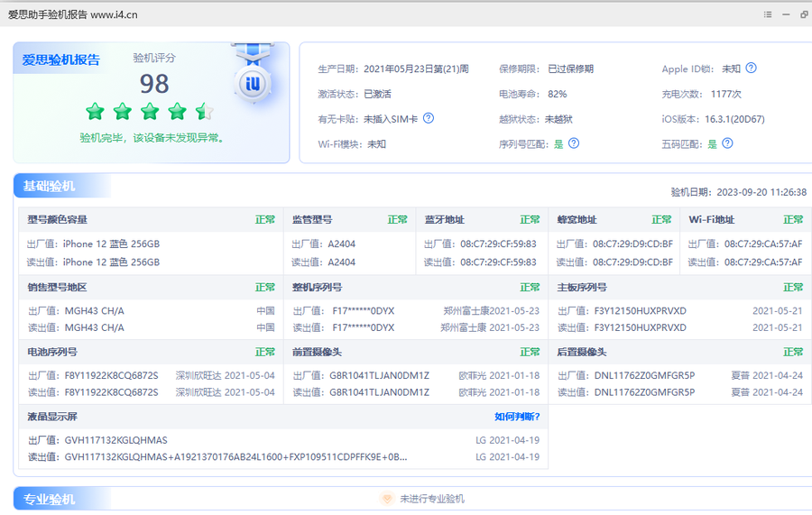The height and width of the screenshot is (515, 812).
Task: Click the Wi-Fi地址 header cell
Action: tap(746, 219)
